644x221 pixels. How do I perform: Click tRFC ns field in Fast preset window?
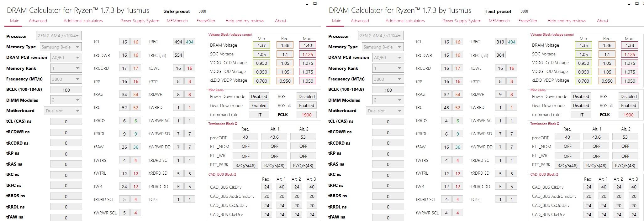tap(388, 186)
